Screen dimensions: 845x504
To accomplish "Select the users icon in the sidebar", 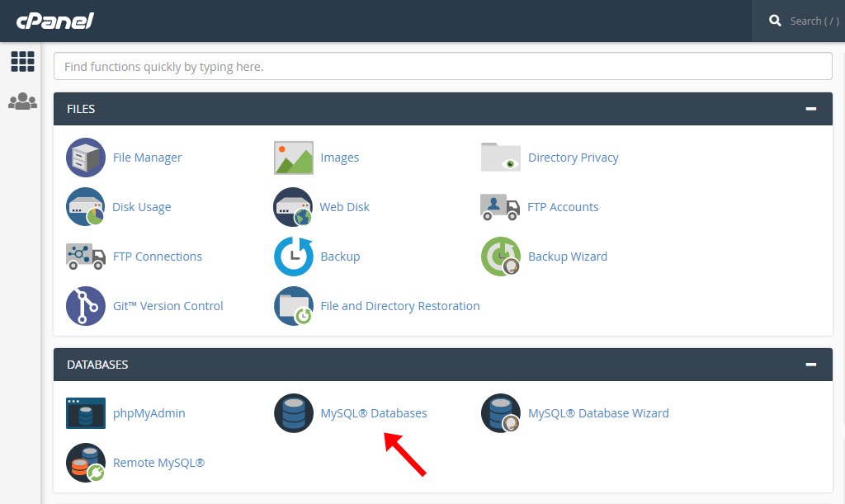I will coord(22,101).
